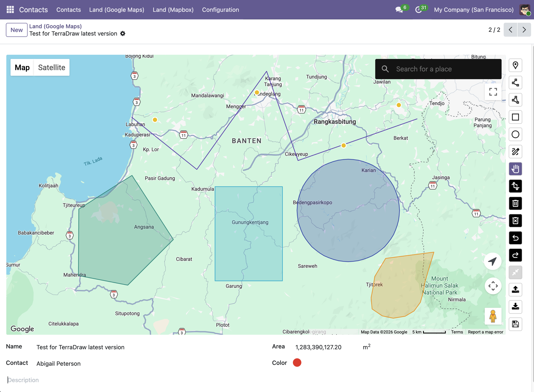Select the linestring drawing tool
534x392 pixels.
(515, 83)
